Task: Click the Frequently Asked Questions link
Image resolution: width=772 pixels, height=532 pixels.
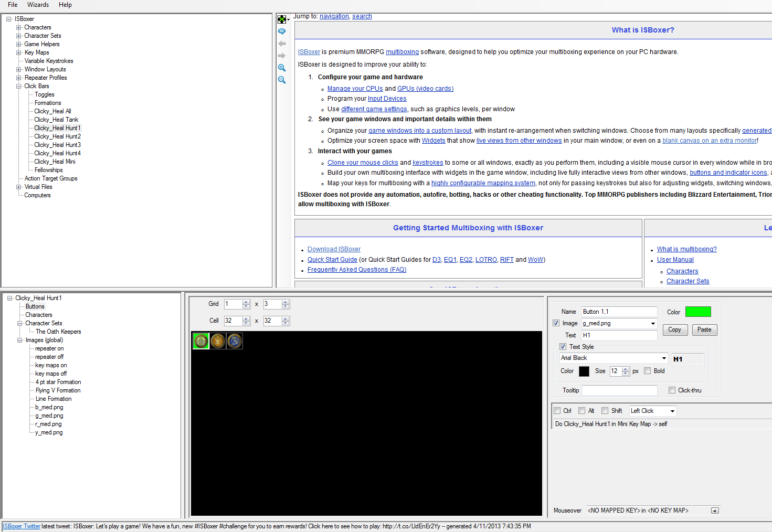Action: [x=357, y=270]
